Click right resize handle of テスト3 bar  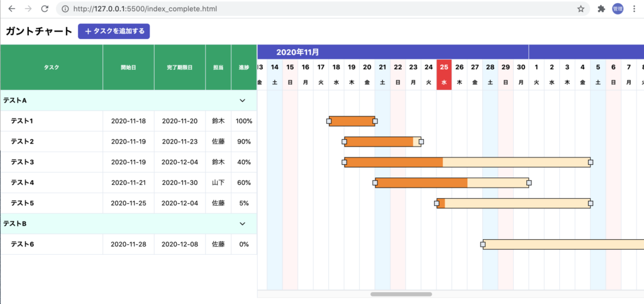tap(590, 162)
